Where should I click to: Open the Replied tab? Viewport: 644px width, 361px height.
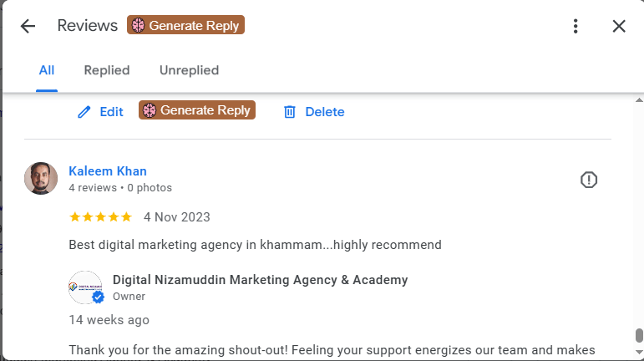tap(107, 70)
